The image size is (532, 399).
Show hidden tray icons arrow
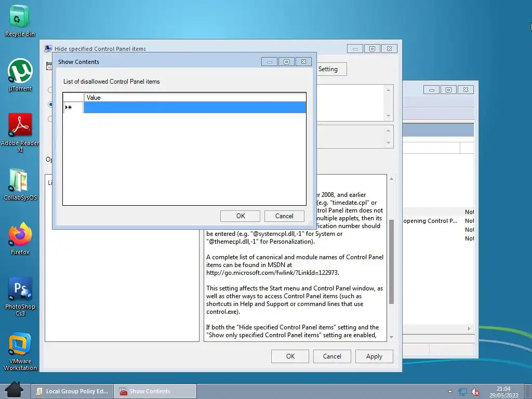pyautogui.click(x=450, y=392)
